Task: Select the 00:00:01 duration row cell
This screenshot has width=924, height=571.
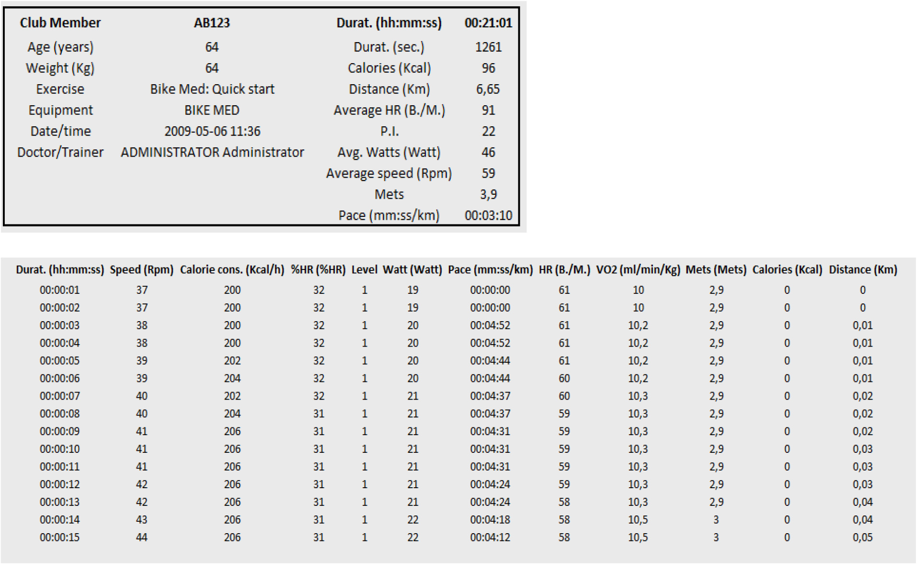Action: coord(60,291)
